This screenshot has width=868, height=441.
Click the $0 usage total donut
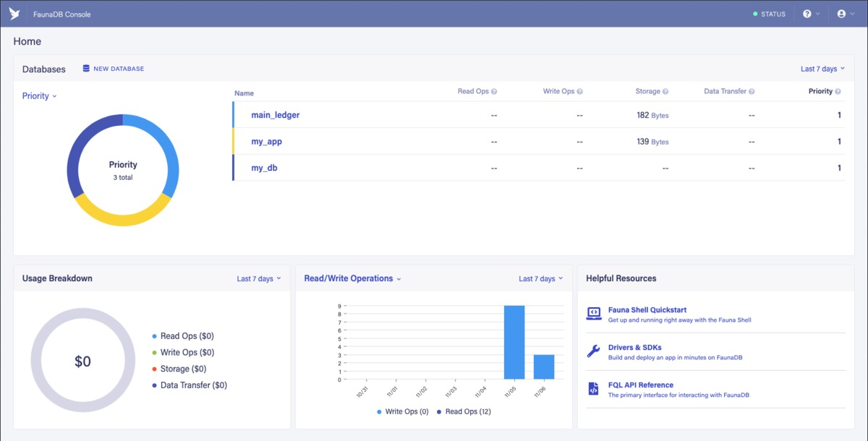tap(83, 361)
